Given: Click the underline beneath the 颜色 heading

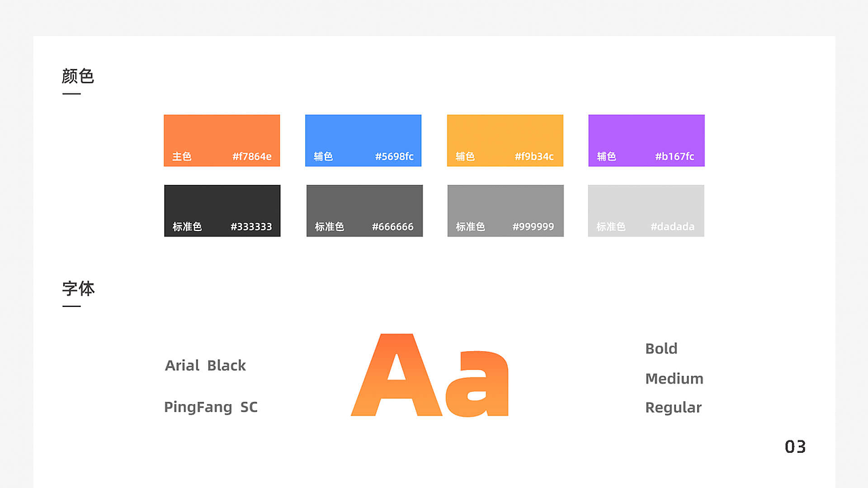Looking at the screenshot, I should (x=71, y=94).
